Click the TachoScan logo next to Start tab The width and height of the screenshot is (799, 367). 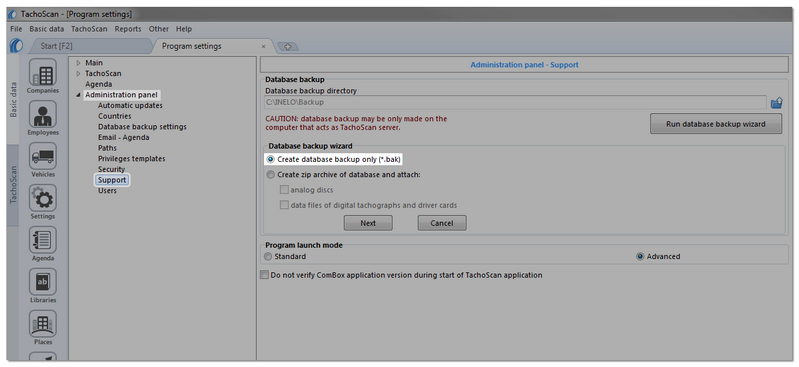pyautogui.click(x=16, y=46)
